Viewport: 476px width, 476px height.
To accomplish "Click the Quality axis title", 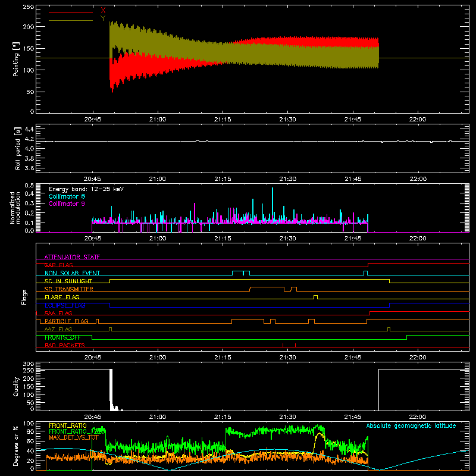I will (16, 386).
